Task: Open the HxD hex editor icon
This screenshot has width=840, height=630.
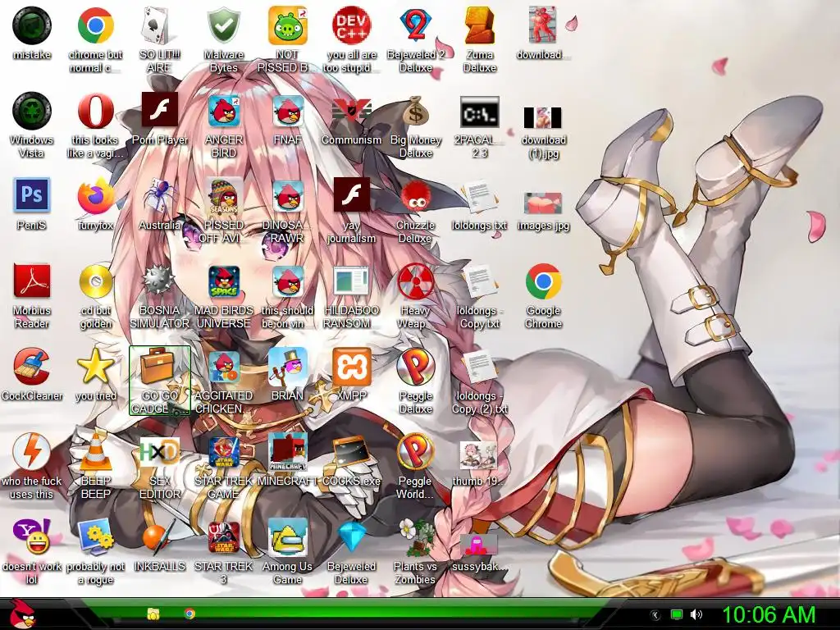Action: tap(159, 453)
